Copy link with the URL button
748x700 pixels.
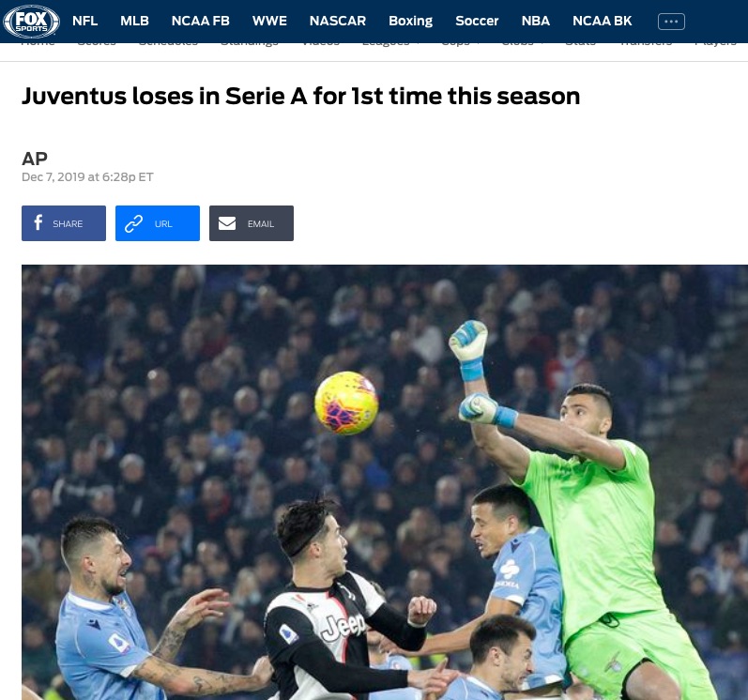(x=158, y=223)
